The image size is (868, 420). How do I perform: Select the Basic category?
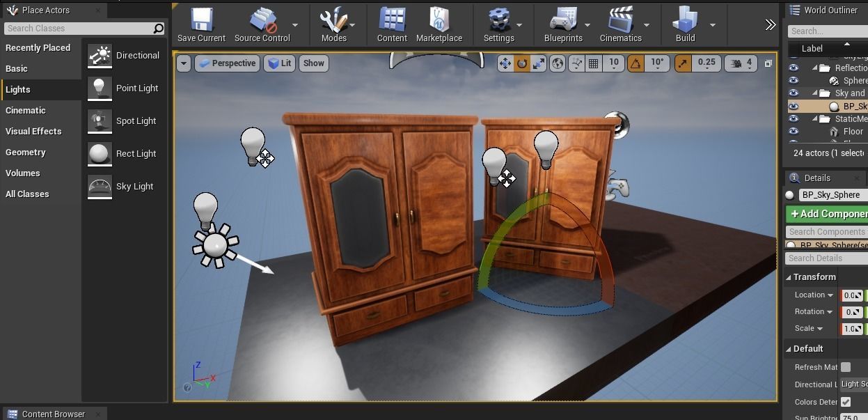click(17, 69)
